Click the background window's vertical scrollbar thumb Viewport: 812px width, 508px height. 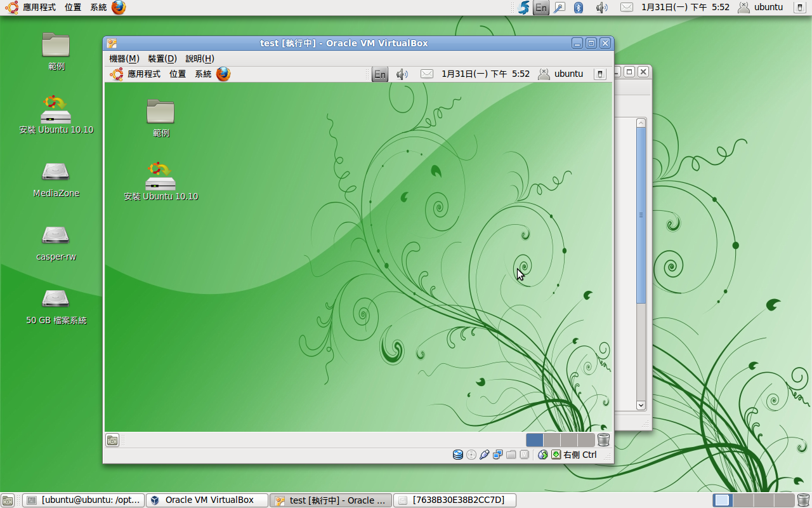point(641,215)
